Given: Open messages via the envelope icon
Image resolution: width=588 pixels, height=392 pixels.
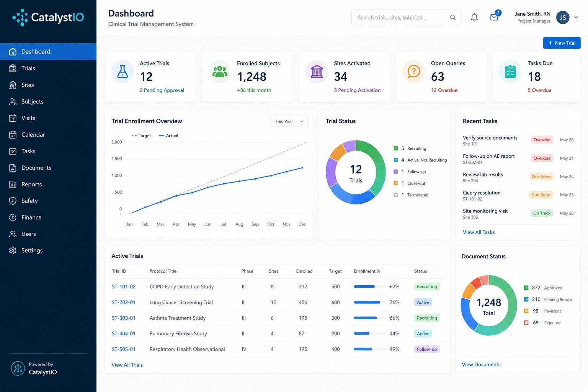Looking at the screenshot, I should [x=494, y=17].
